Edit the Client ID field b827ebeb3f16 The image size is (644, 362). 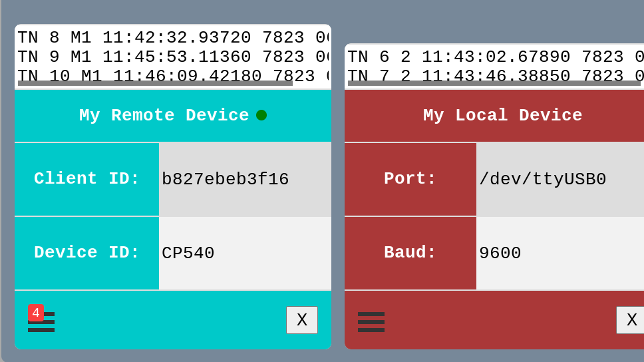tap(245, 179)
